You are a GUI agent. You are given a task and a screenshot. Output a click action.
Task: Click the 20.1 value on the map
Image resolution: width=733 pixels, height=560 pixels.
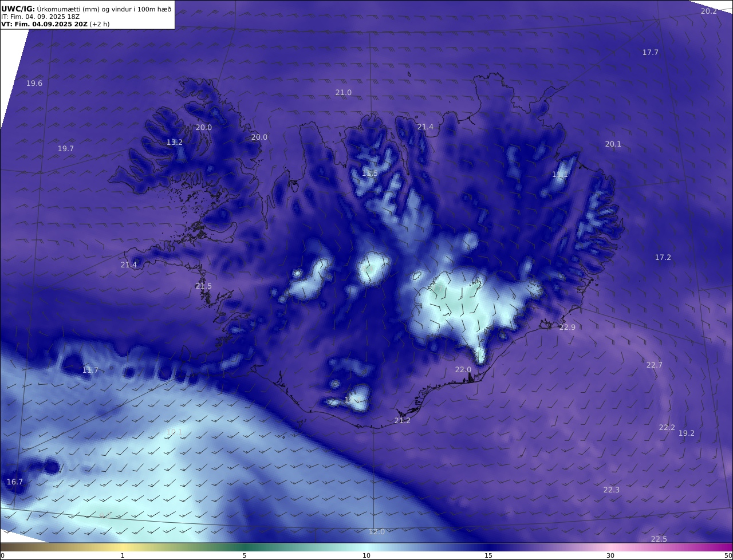(x=613, y=144)
